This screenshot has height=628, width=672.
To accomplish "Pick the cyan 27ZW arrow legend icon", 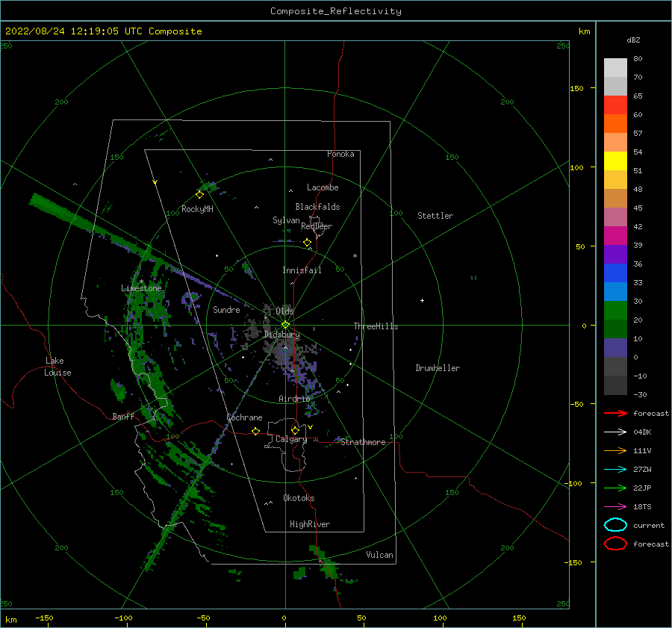I will [x=615, y=470].
